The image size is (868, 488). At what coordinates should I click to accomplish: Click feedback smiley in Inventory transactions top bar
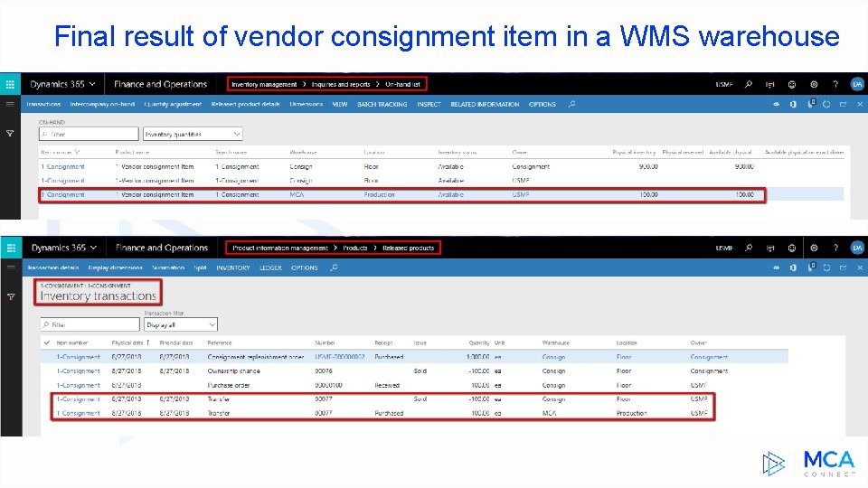[792, 248]
